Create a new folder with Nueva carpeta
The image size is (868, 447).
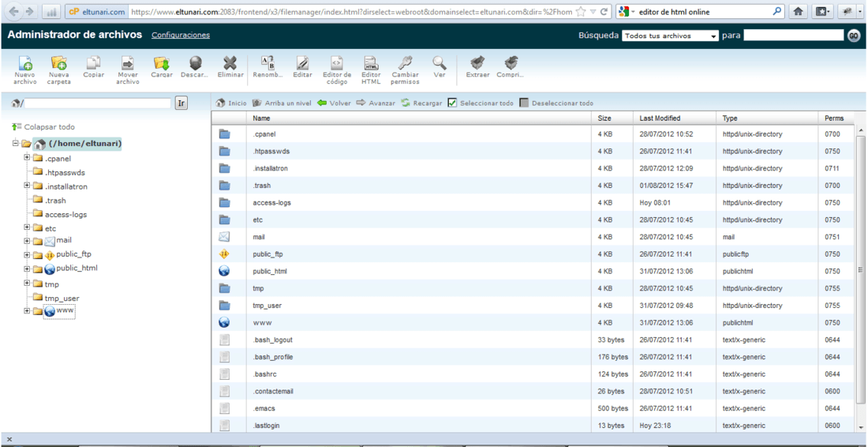tap(58, 69)
